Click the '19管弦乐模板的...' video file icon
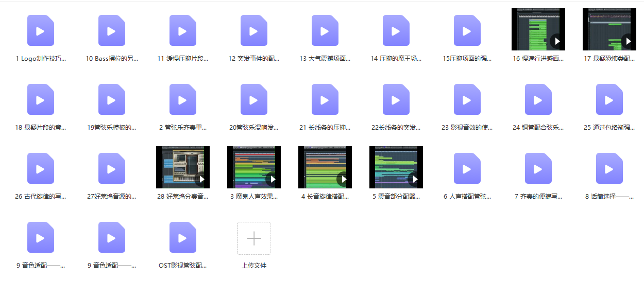This screenshot has height=297, width=644. pos(112,99)
